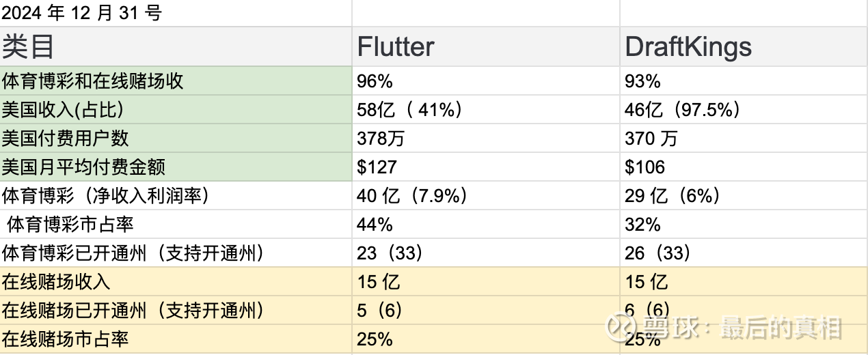
Task: Select the DraftKings column header cell
Action: [x=744, y=47]
